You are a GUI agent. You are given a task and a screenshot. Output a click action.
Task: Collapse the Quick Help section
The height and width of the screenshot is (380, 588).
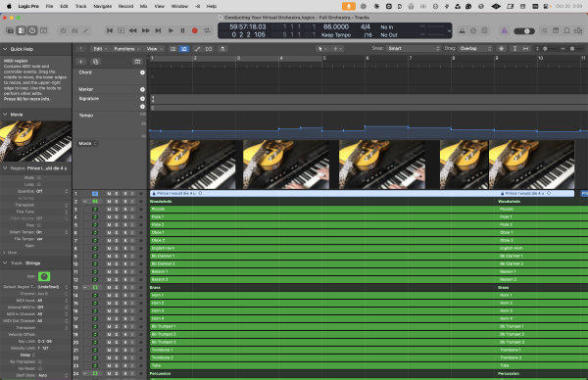coord(5,49)
